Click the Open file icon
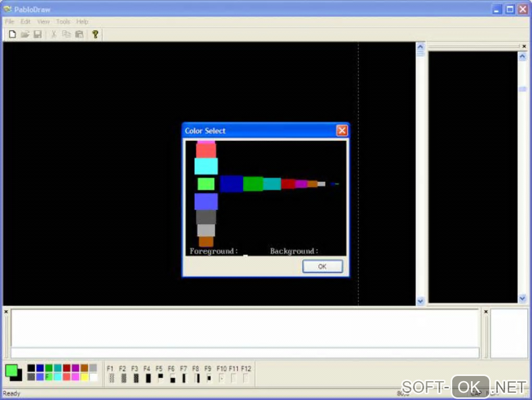Viewport: 532px width, 400px height. (x=25, y=34)
